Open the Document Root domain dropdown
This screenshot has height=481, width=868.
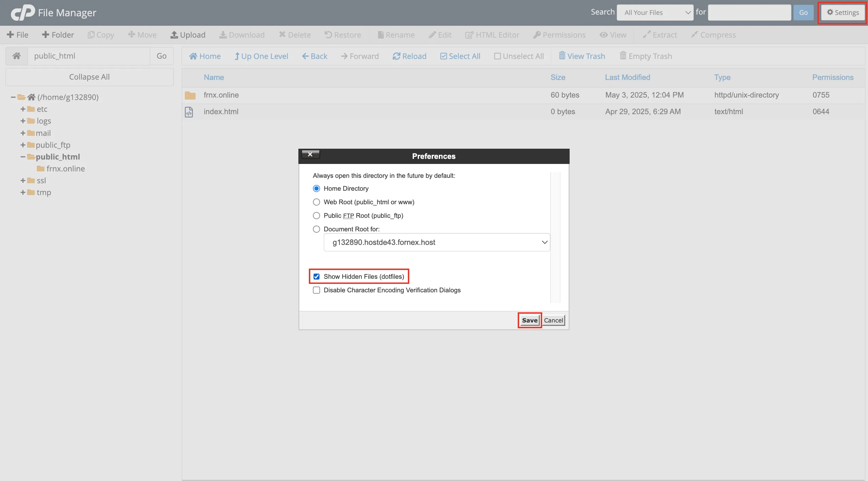(x=436, y=242)
